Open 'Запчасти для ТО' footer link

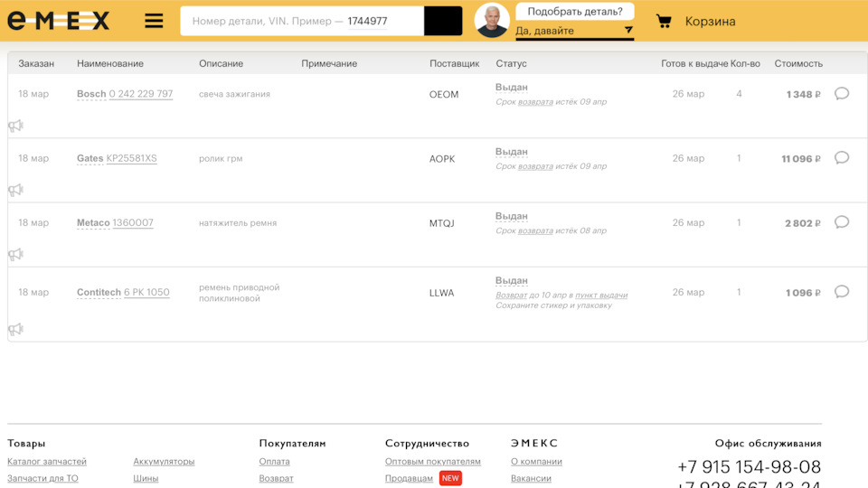(x=42, y=478)
